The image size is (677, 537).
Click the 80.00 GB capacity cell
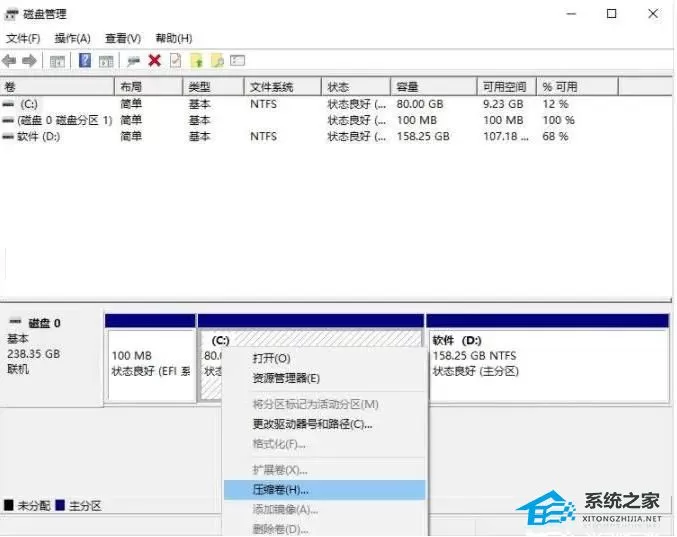coord(420,104)
